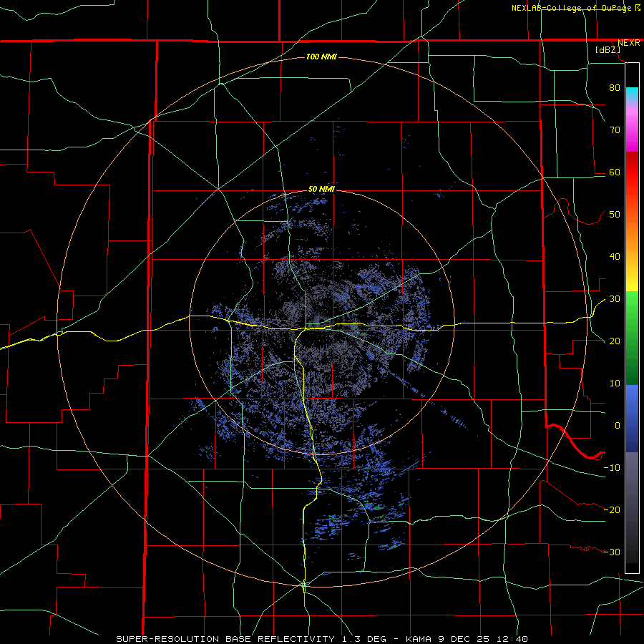Click the 80 value on the dBZ scale

[615, 87]
